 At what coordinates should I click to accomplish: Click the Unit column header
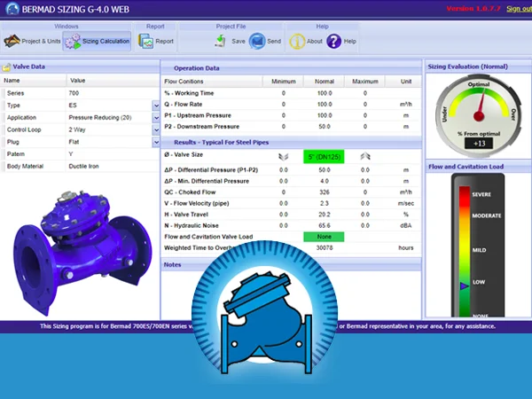406,82
